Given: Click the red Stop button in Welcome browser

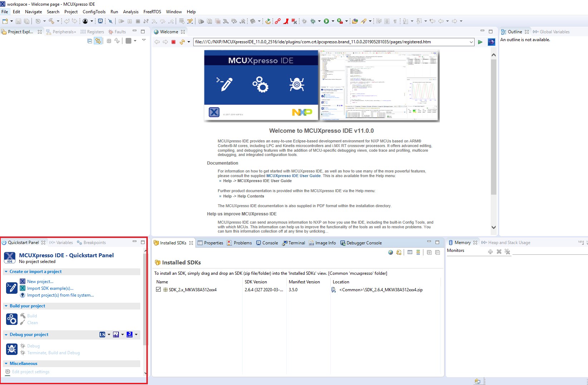Looking at the screenshot, I should tap(174, 42).
